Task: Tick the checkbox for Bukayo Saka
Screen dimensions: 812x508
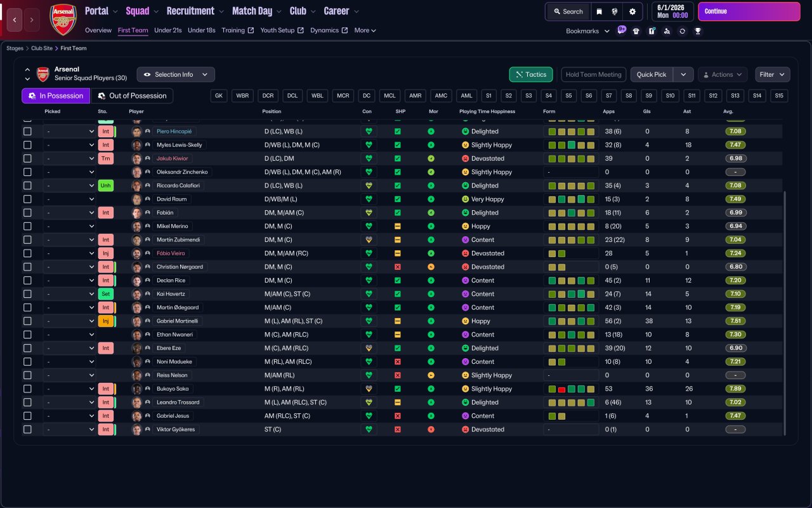Action: pyautogui.click(x=27, y=389)
